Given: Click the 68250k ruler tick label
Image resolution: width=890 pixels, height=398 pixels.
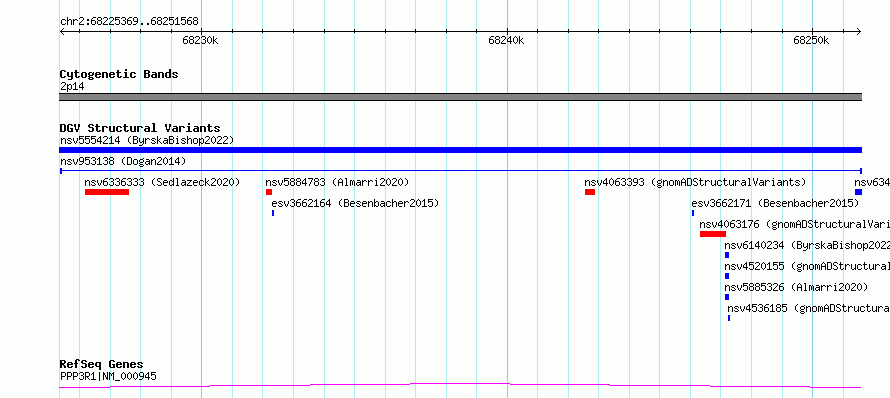Looking at the screenshot, I should (x=811, y=41).
